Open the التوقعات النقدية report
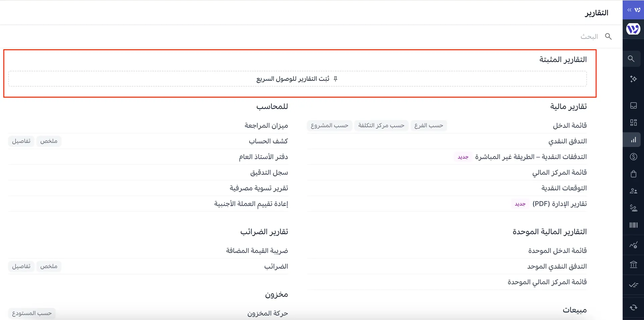Viewport: 644px width, 320px height. (564, 188)
